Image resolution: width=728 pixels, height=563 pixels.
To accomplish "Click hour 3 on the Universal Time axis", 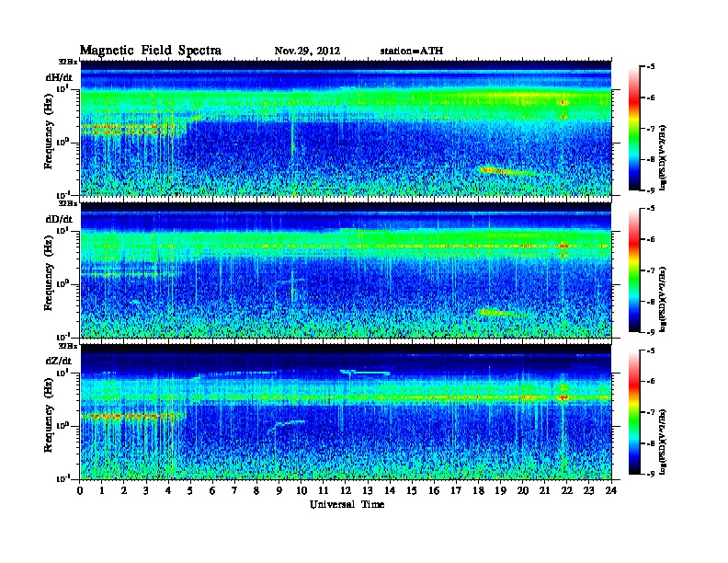I will tap(146, 491).
